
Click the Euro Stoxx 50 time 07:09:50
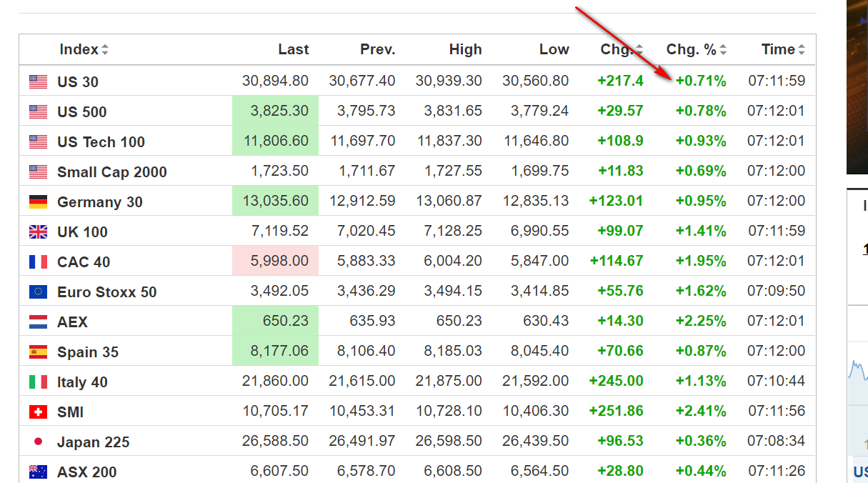(777, 291)
